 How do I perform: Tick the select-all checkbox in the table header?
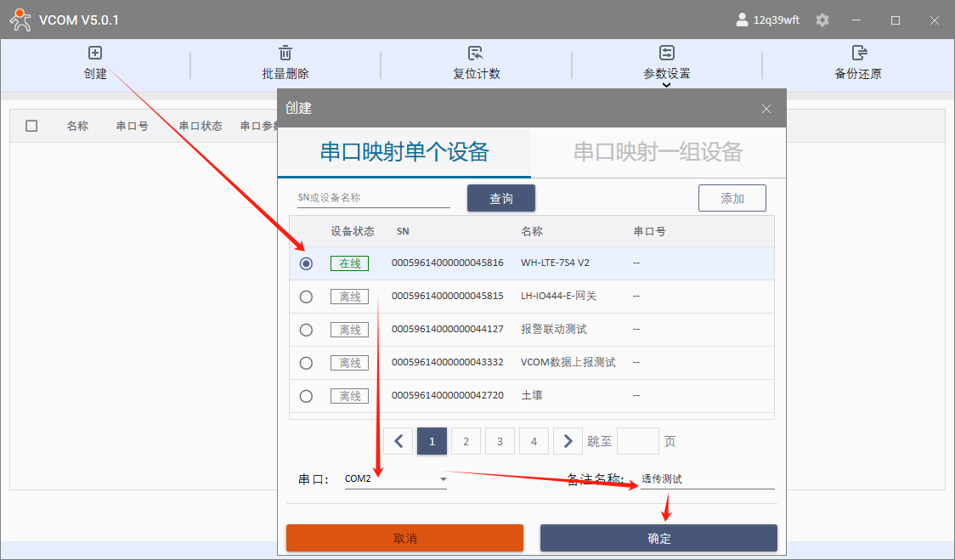(31, 126)
